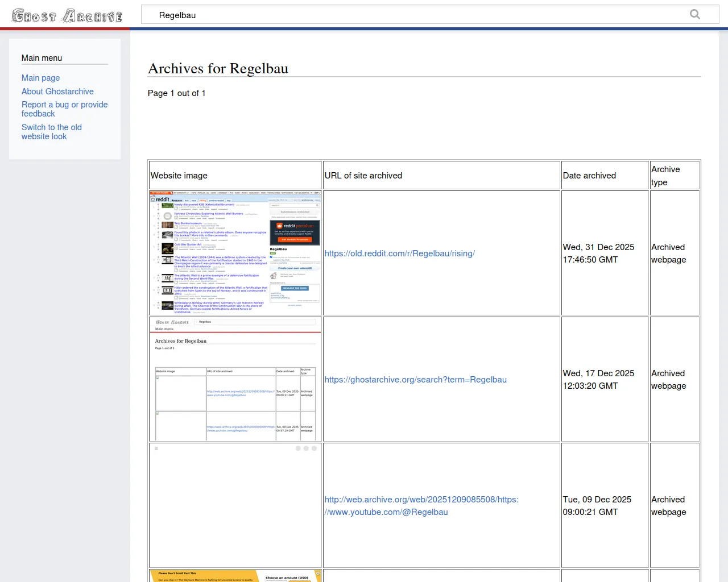The width and height of the screenshot is (728, 582).
Task: Open the old.reddit.com Regelbau rising link
Action: [399, 253]
